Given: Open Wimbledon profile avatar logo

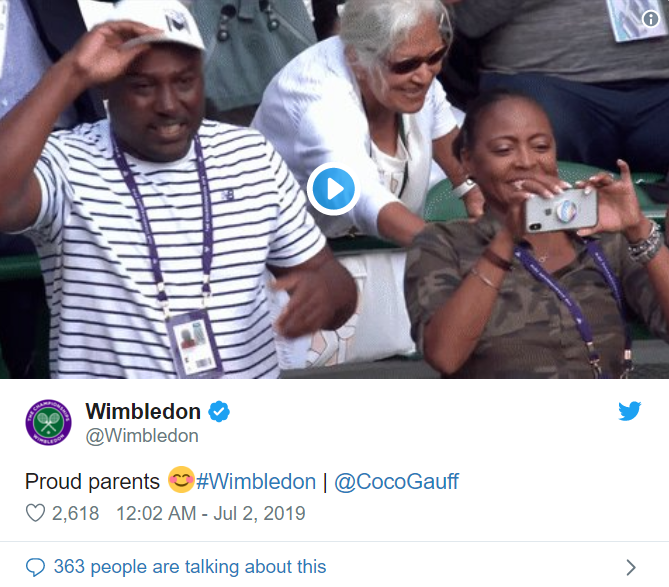Looking at the screenshot, I should point(48,422).
